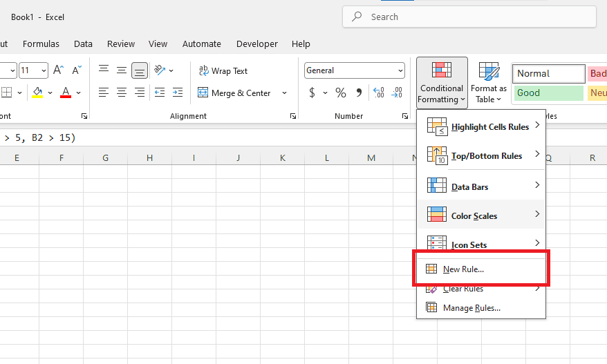Image resolution: width=607 pixels, height=364 pixels.
Task: Open accounting format dropdown arrow
Action: (x=325, y=93)
